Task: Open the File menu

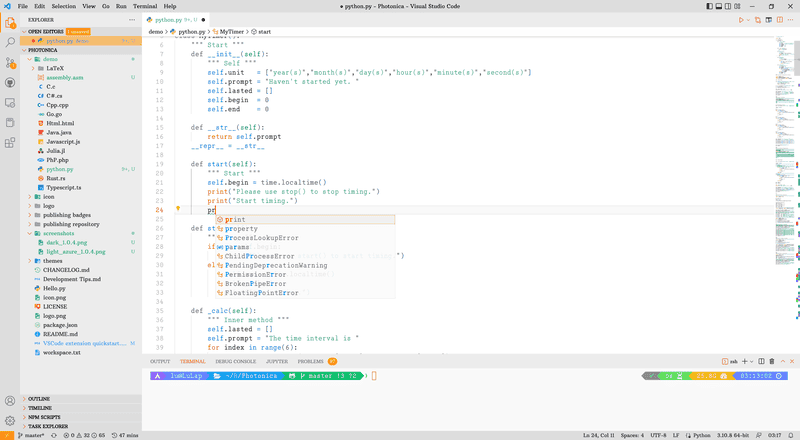Action: click(23, 6)
